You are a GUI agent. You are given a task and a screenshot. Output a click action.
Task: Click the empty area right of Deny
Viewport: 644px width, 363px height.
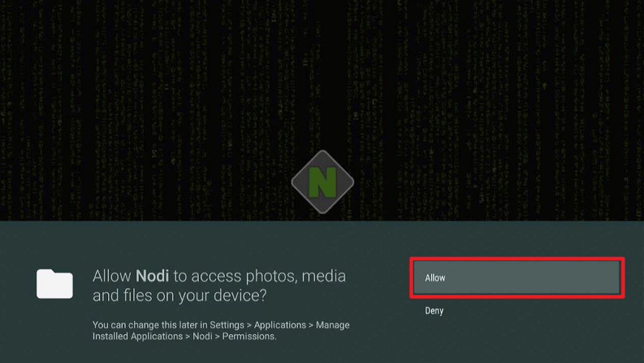tap(534, 311)
